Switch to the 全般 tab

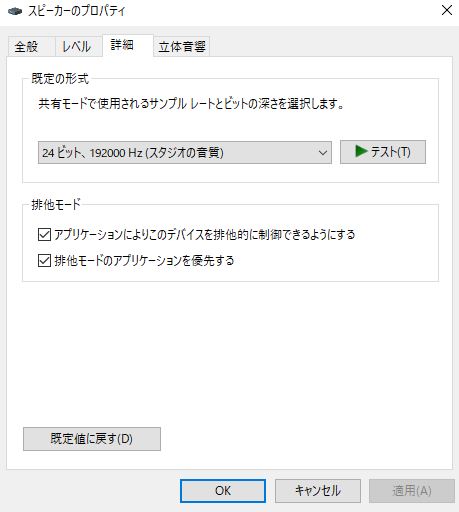tap(26, 46)
